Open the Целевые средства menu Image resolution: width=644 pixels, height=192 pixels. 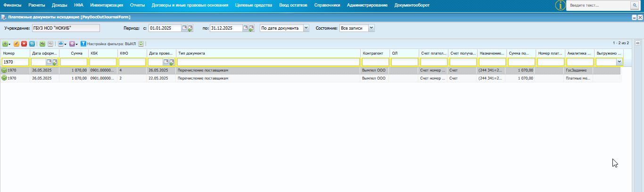pyautogui.click(x=254, y=5)
